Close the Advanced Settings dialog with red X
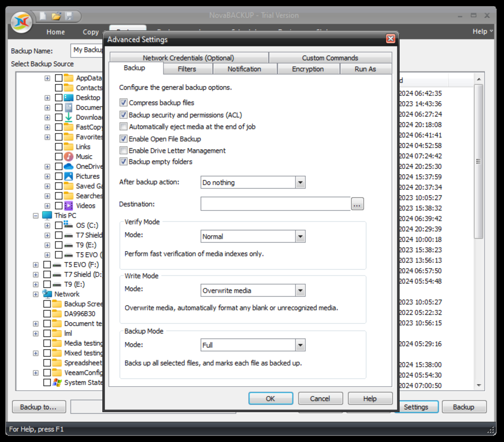This screenshot has height=442, width=504. coord(391,38)
